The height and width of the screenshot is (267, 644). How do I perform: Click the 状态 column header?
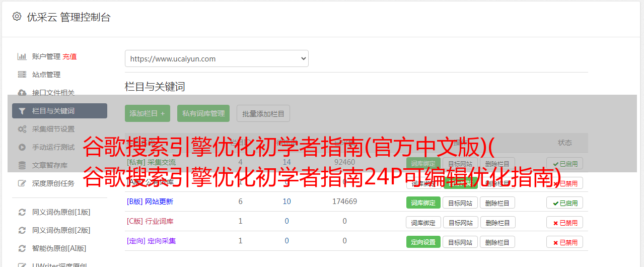pos(565,143)
